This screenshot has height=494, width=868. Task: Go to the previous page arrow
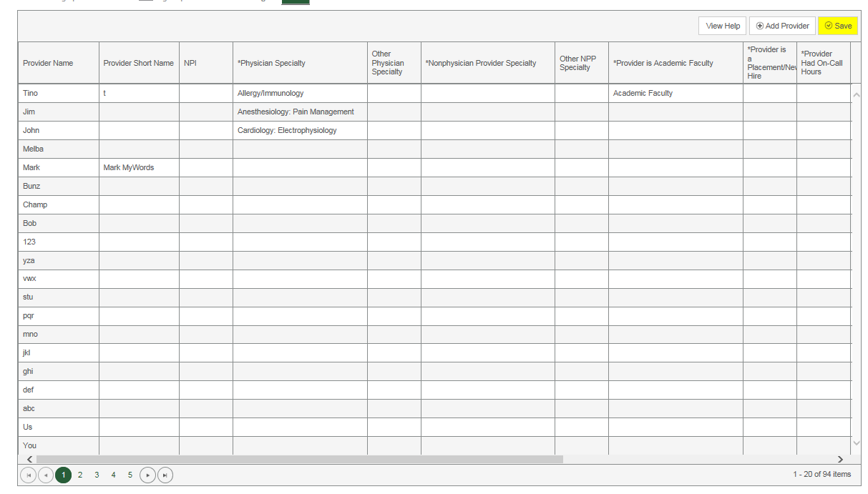pyautogui.click(x=46, y=475)
